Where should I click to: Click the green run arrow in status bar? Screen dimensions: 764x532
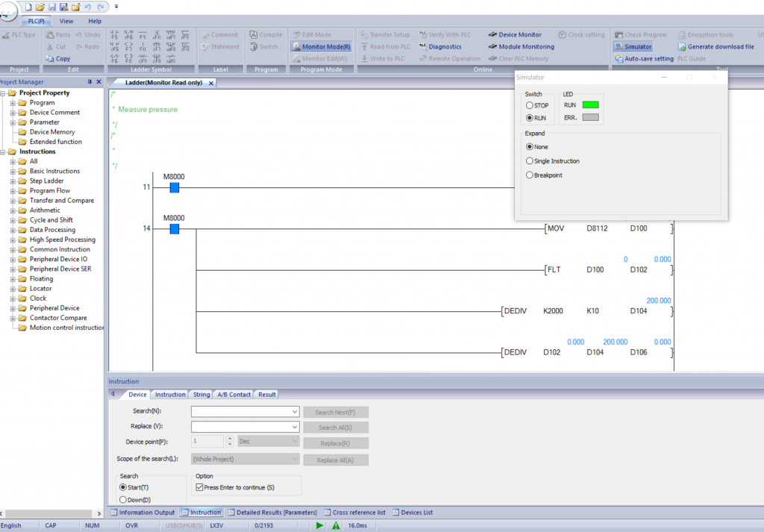(x=319, y=525)
